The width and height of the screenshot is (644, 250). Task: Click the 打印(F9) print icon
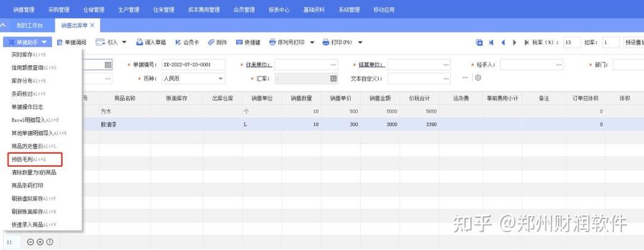(326, 42)
